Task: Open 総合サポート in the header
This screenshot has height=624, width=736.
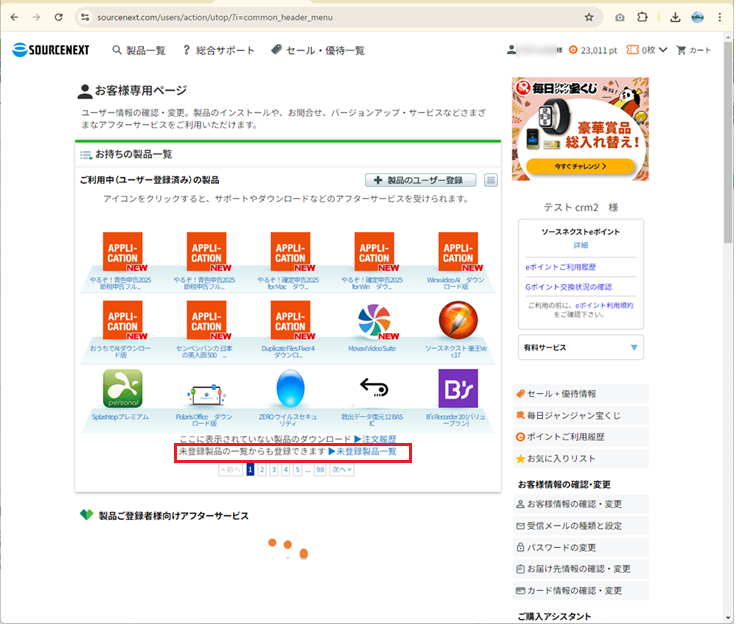Action: point(219,50)
